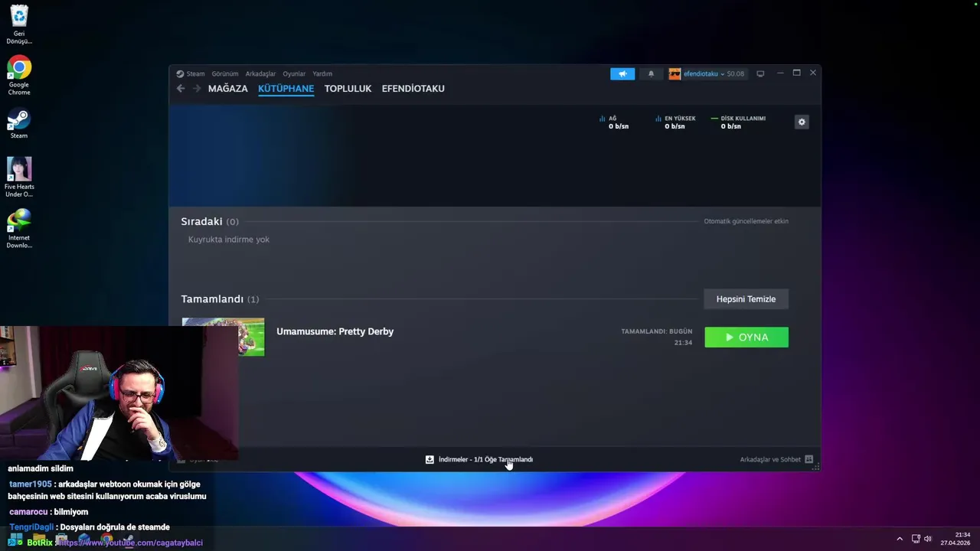Screen dimensions: 980x551
Task: Select the KÜTÜPHANE tab
Action: (286, 89)
